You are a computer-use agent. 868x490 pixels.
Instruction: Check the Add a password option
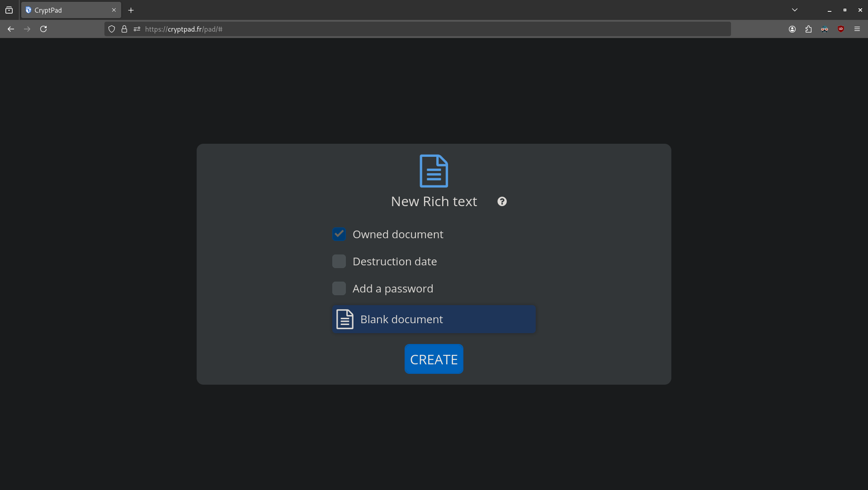tap(339, 288)
